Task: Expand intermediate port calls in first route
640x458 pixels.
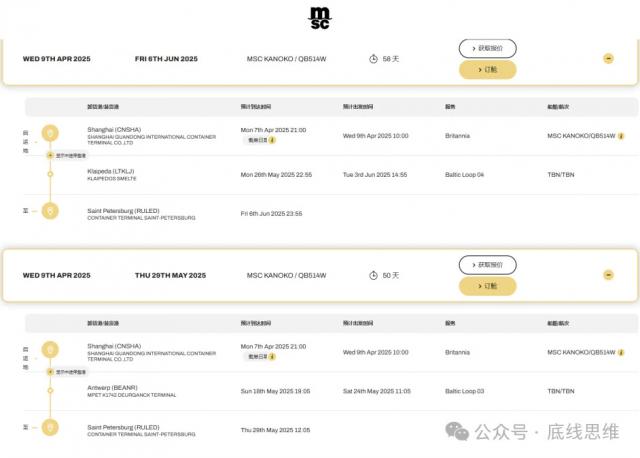Action: tap(67, 156)
